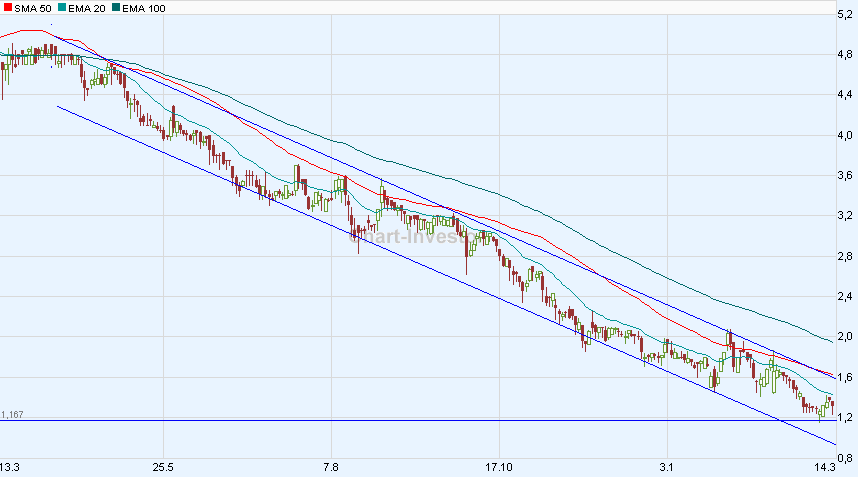Click the 1,167 support level label
Screen dimensions: 858x477
click(x=12, y=414)
